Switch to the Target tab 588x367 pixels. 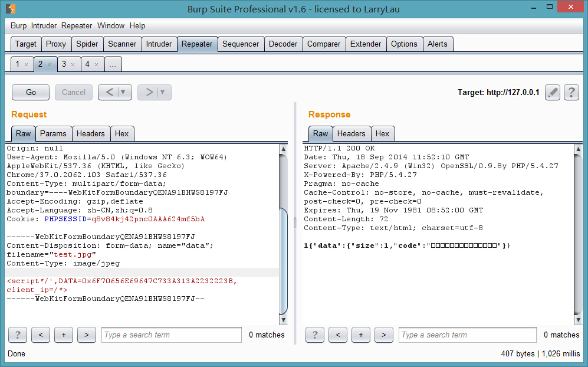(x=26, y=44)
